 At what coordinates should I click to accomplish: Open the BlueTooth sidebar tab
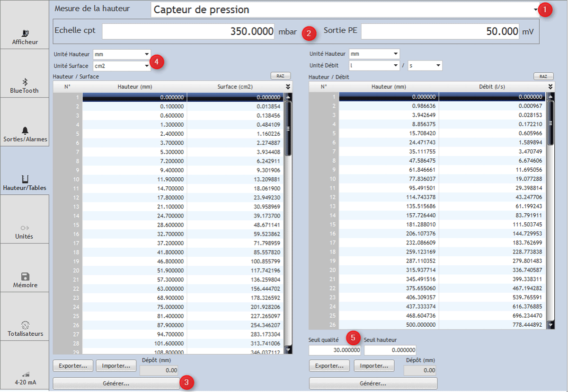click(x=25, y=73)
